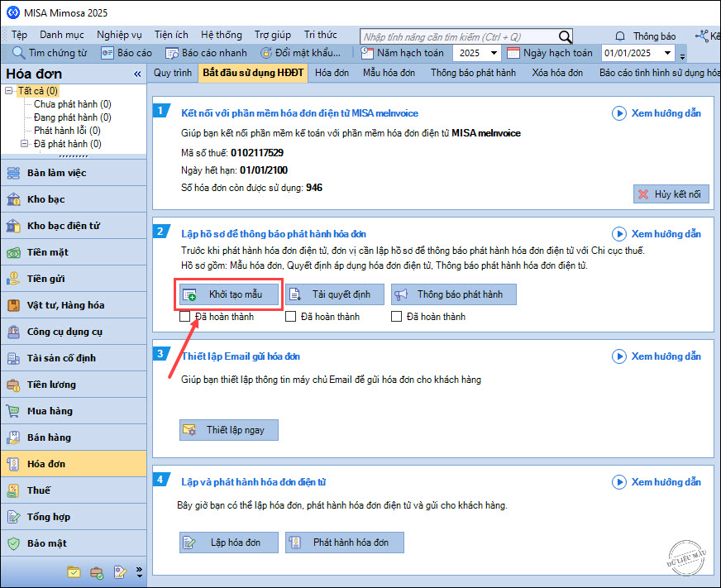Open Xem hướng dẫn for step 4
The width and height of the screenshot is (721, 588).
point(657,481)
